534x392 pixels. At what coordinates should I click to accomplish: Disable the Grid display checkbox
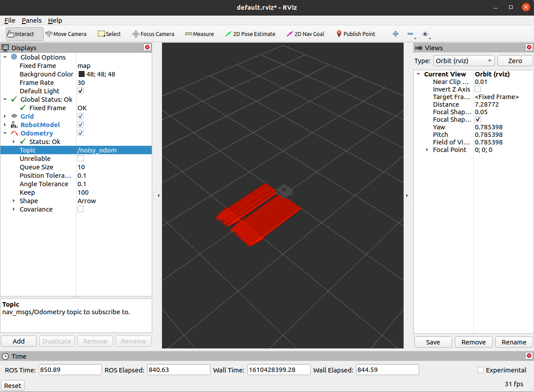pyautogui.click(x=81, y=116)
